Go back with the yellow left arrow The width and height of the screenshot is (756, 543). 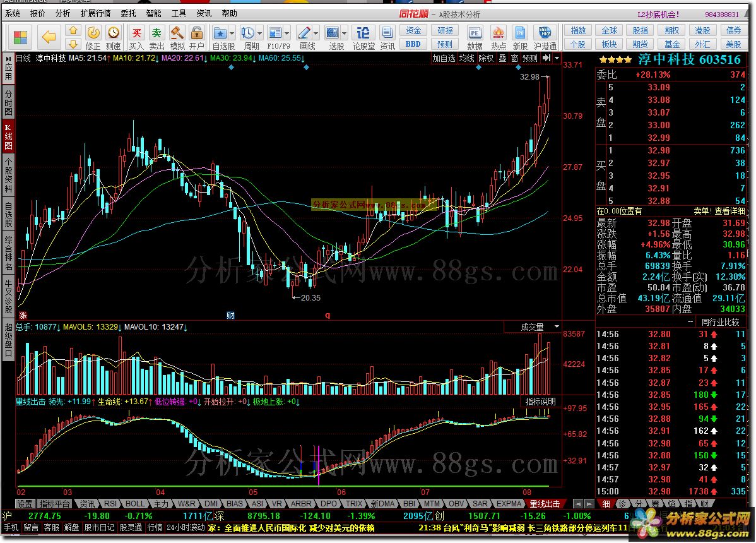49,37
